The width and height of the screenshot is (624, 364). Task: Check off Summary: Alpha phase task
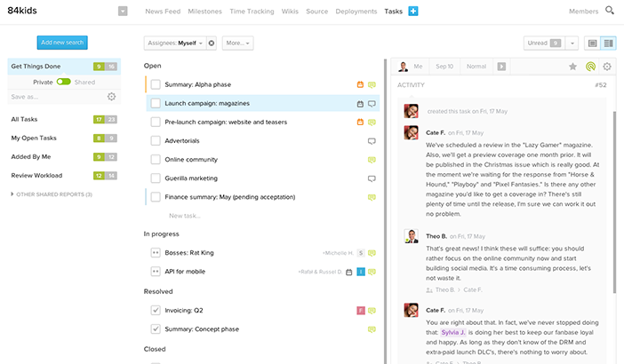(x=156, y=84)
